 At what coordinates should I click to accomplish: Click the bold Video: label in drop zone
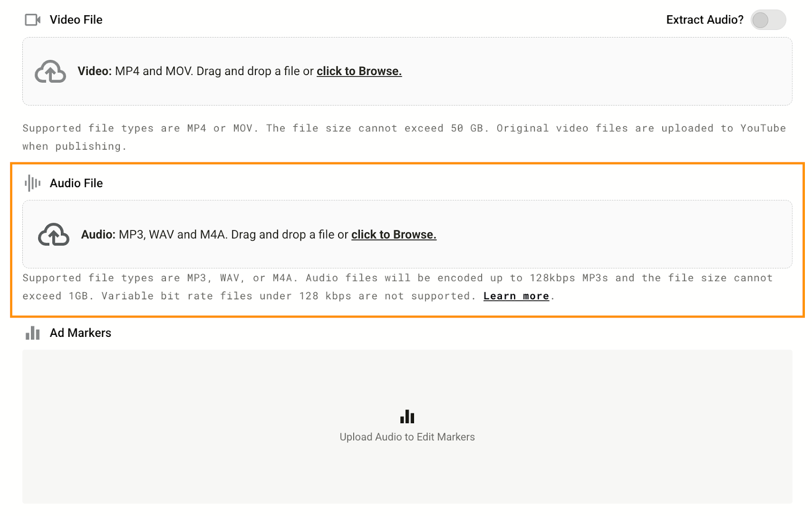94,71
